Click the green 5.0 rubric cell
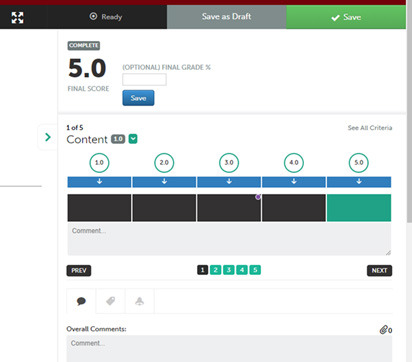Screen dimensions: 412x362 (x=359, y=208)
